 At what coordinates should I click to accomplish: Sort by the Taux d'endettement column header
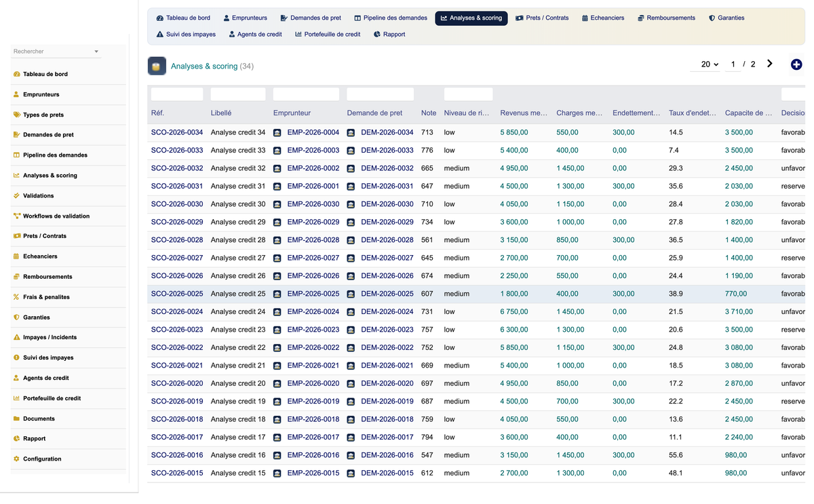click(693, 113)
